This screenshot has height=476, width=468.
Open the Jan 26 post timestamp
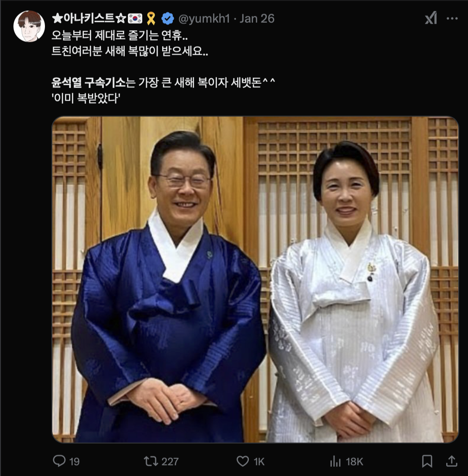(257, 19)
